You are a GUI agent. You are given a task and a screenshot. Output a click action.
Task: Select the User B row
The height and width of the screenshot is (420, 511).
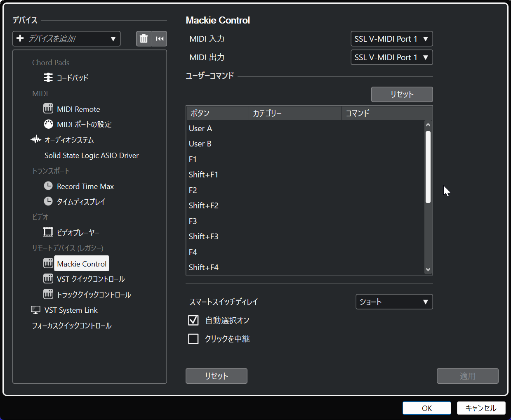click(305, 144)
